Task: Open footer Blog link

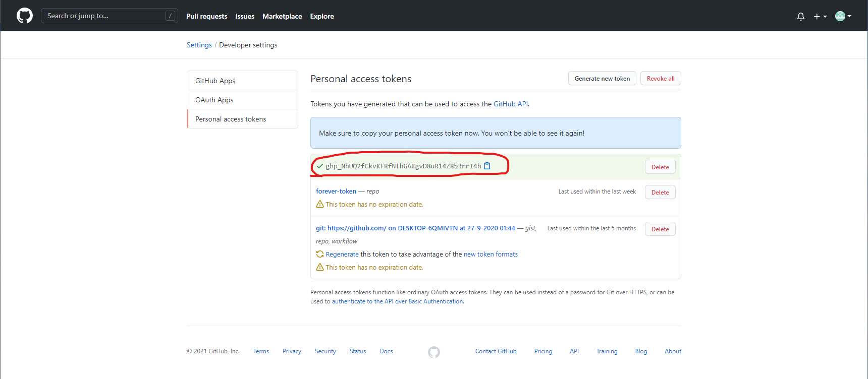Action: pyautogui.click(x=641, y=351)
